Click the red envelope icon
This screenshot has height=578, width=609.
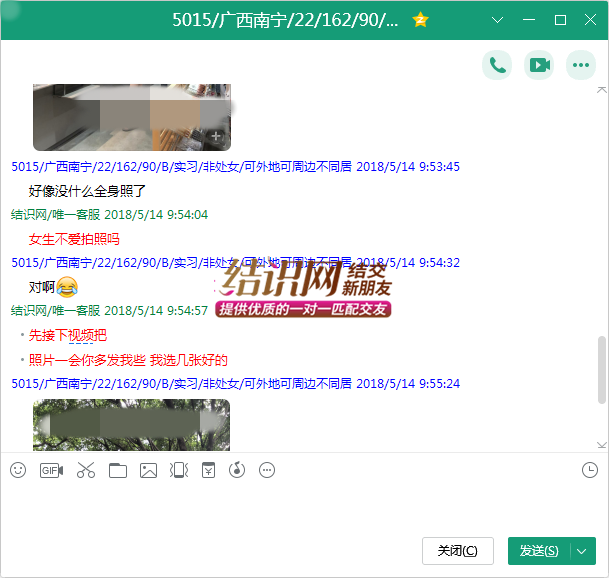click(x=207, y=470)
